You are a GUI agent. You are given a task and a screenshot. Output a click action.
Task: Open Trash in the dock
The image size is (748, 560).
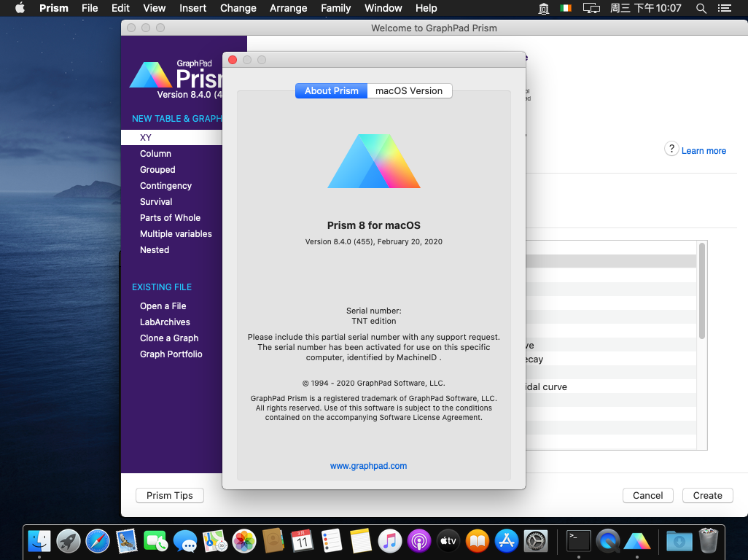click(x=709, y=541)
